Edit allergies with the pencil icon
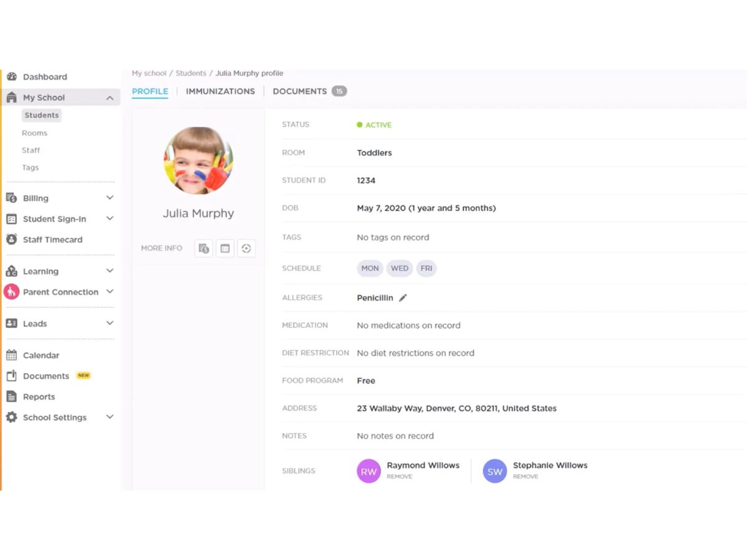 point(403,298)
